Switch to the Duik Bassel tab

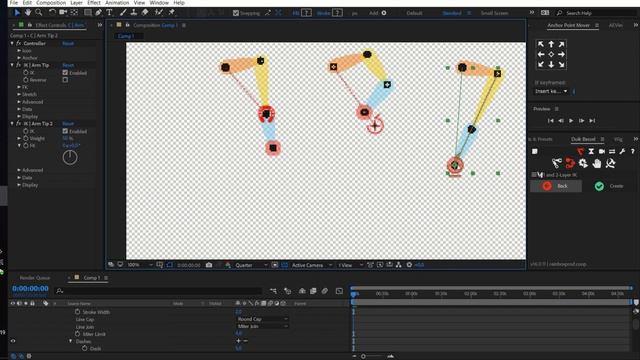(583, 139)
